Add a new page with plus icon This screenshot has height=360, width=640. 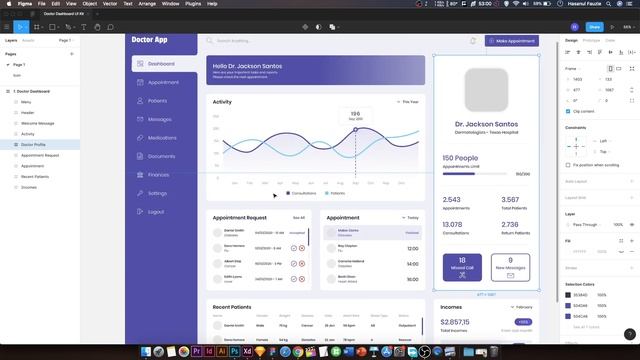pyautogui.click(x=72, y=54)
